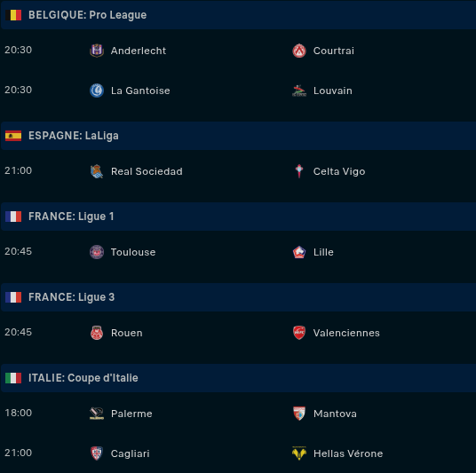Image resolution: width=476 pixels, height=473 pixels.
Task: Click the La Gantoise club crest
Action: [97, 91]
